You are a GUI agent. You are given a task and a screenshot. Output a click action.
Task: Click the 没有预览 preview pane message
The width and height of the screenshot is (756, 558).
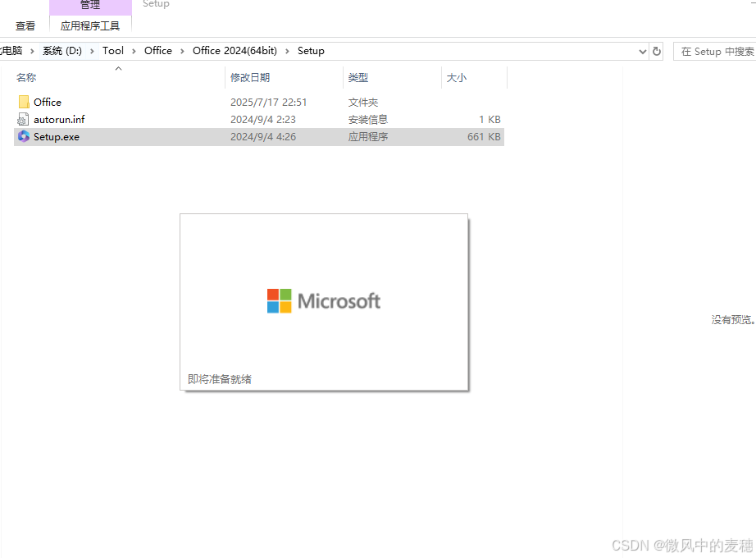pos(733,319)
